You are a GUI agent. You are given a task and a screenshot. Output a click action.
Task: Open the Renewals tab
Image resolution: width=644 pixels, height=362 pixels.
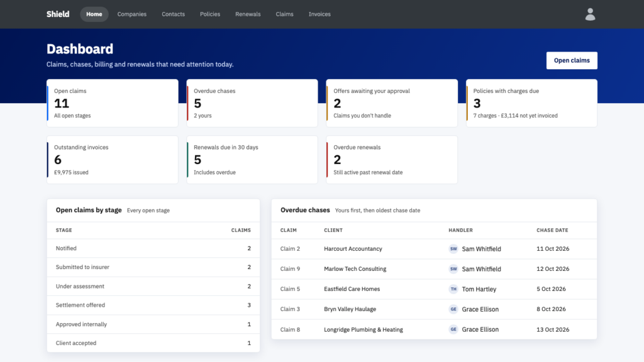248,14
